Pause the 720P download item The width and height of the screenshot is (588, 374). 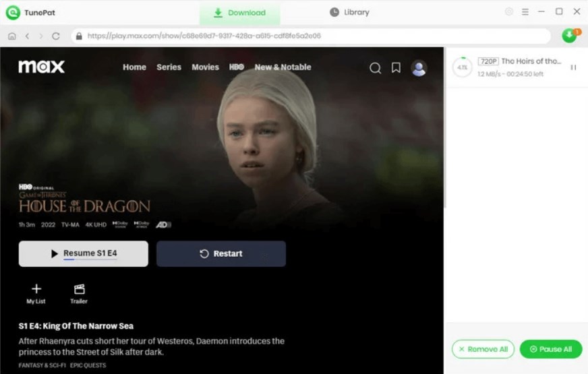click(573, 67)
